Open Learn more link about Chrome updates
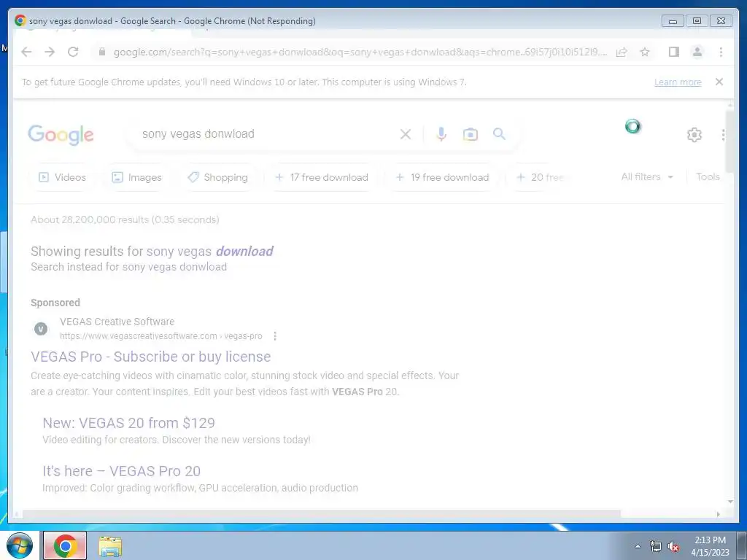This screenshot has width=747, height=560. (678, 82)
